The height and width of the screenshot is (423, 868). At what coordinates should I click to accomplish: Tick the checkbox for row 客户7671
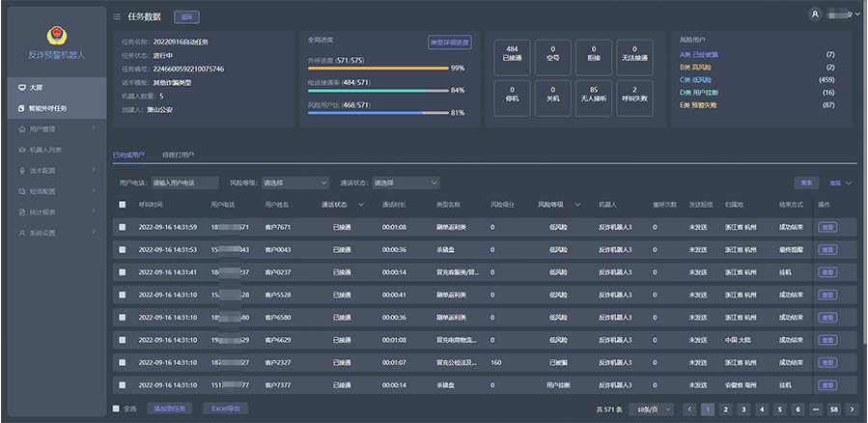[x=122, y=227]
